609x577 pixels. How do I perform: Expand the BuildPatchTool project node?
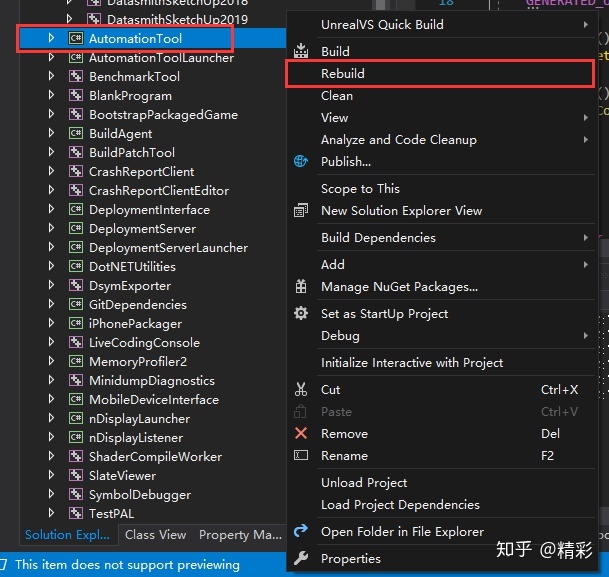tap(51, 152)
